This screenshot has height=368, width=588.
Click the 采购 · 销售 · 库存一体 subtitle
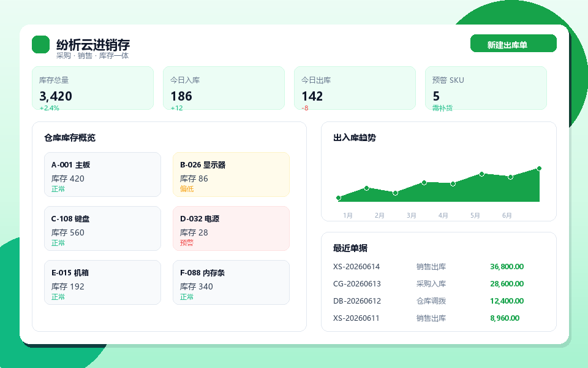click(92, 56)
